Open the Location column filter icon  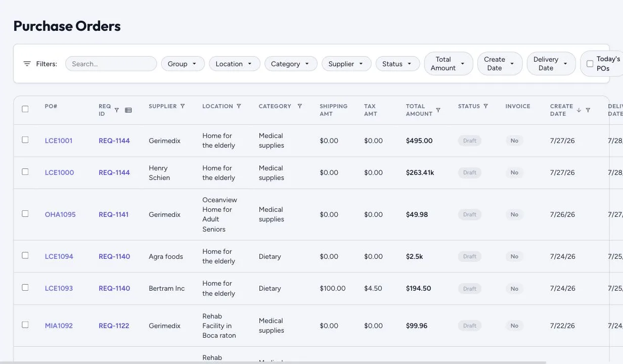coord(239,106)
